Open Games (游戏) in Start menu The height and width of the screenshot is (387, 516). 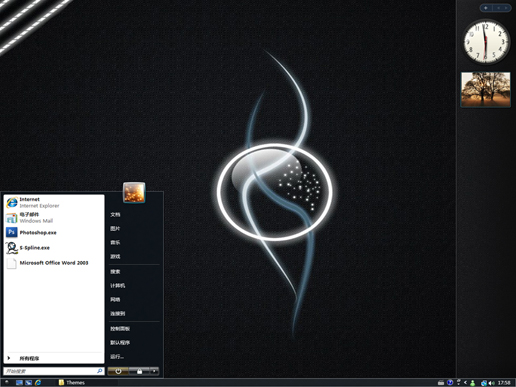pyautogui.click(x=115, y=257)
